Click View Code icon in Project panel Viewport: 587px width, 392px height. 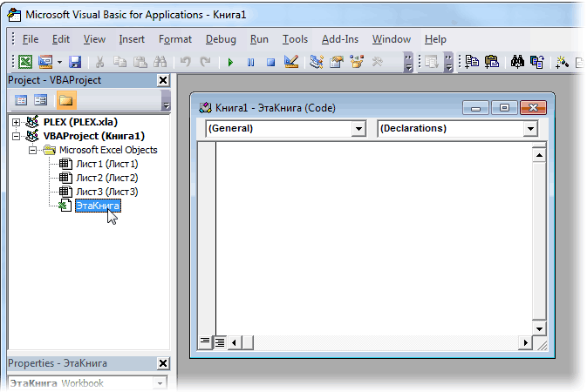click(x=21, y=100)
